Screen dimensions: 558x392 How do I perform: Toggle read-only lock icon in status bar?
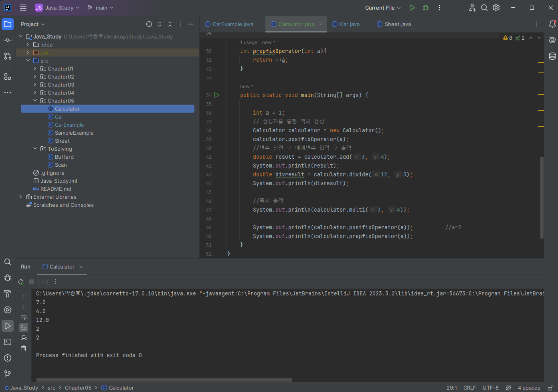[551, 388]
